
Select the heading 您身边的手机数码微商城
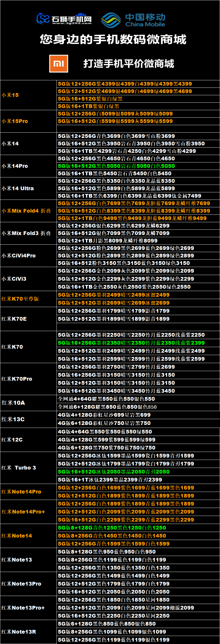pyautogui.click(x=113, y=39)
